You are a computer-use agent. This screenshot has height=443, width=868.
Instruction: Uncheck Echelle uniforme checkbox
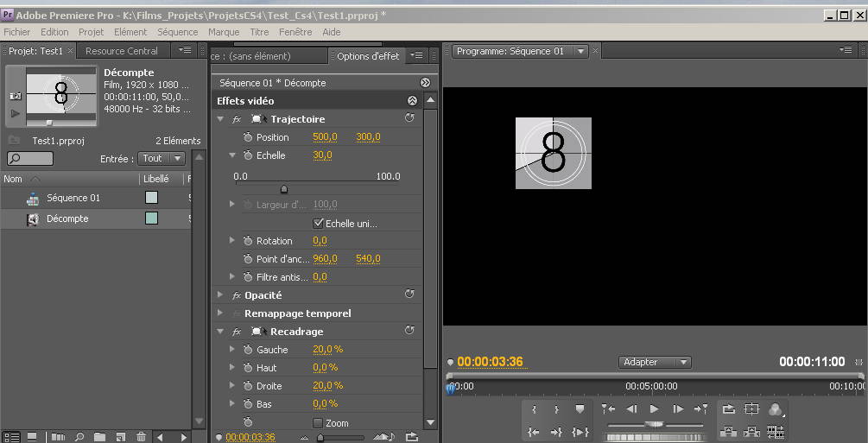click(319, 224)
